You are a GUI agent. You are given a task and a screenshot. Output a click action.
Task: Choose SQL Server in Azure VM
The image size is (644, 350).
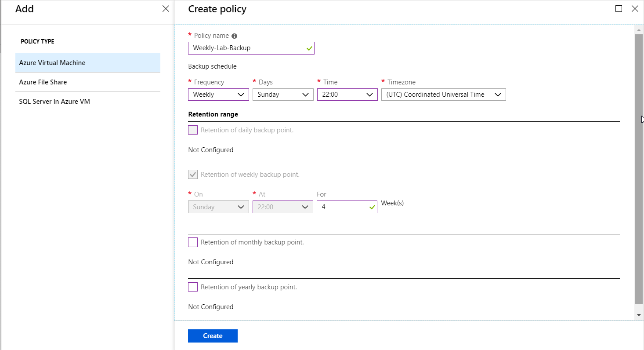tap(88, 102)
